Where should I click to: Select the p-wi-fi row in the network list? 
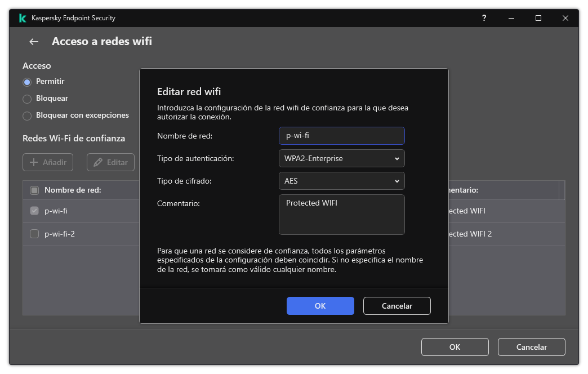pyautogui.click(x=62, y=211)
